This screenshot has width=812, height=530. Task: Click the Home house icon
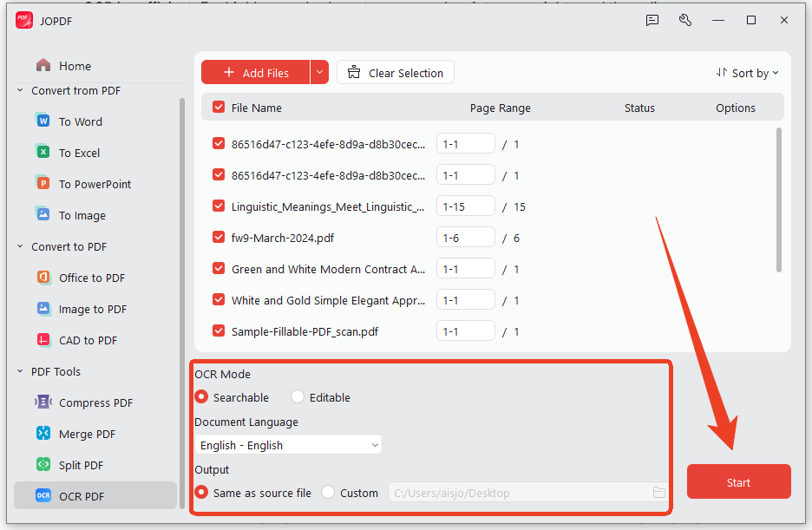pos(43,65)
